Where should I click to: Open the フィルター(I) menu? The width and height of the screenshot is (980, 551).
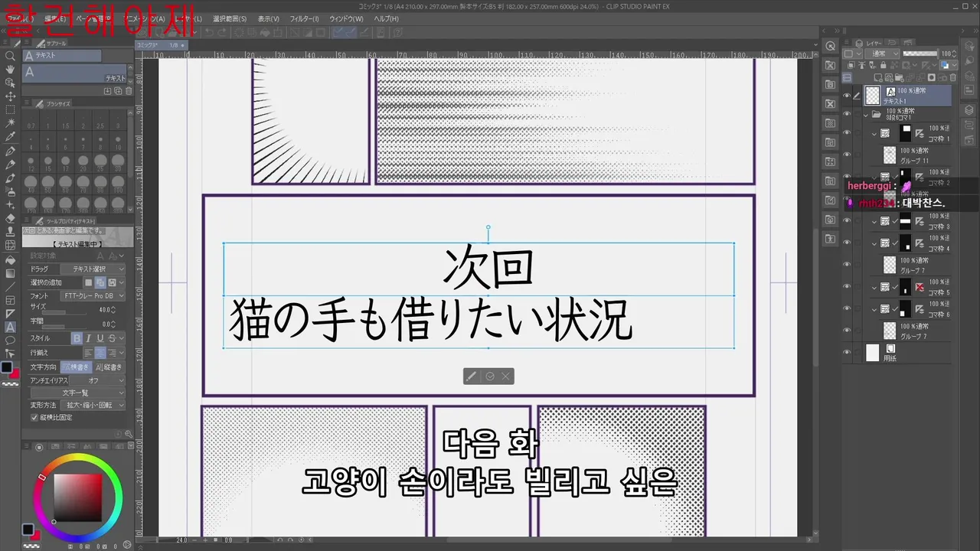(305, 18)
